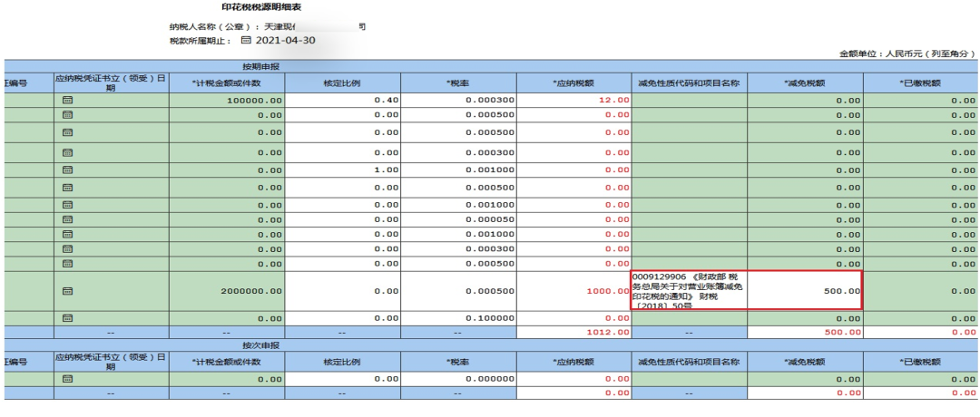Select the 1000.00 tax payable value

click(608, 291)
